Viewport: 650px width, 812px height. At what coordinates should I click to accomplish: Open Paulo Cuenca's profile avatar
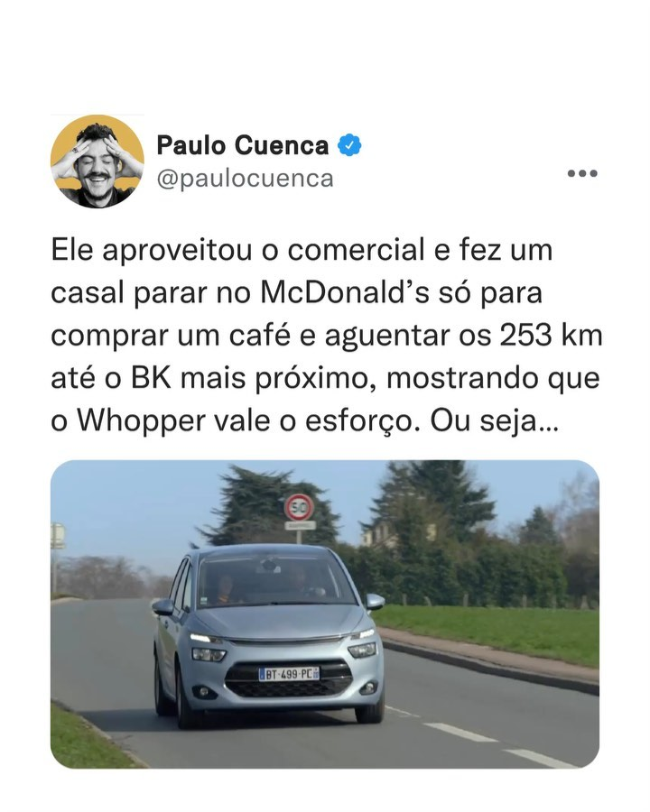coord(97,161)
